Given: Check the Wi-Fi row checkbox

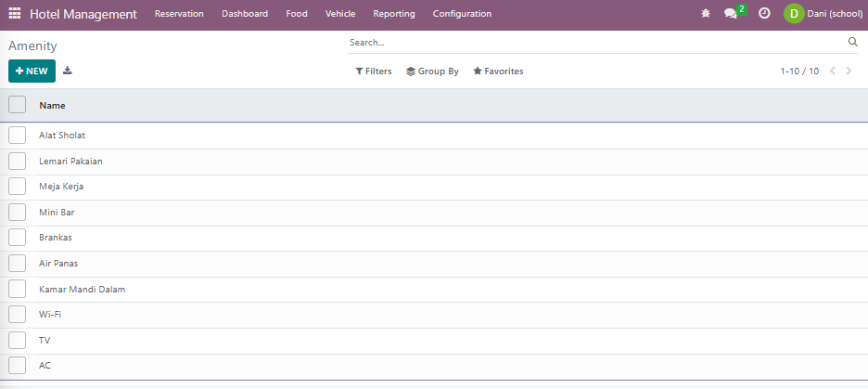Looking at the screenshot, I should 18,314.
